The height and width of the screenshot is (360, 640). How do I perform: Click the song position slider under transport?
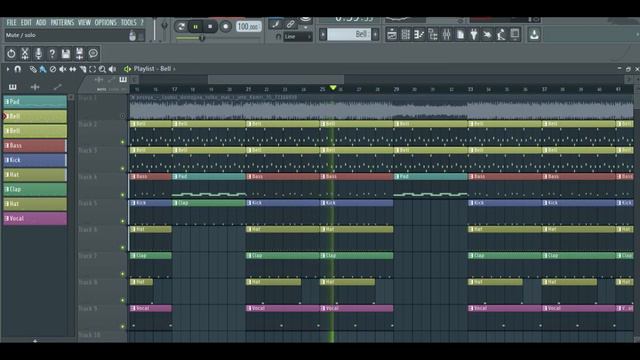pyautogui.click(x=219, y=38)
